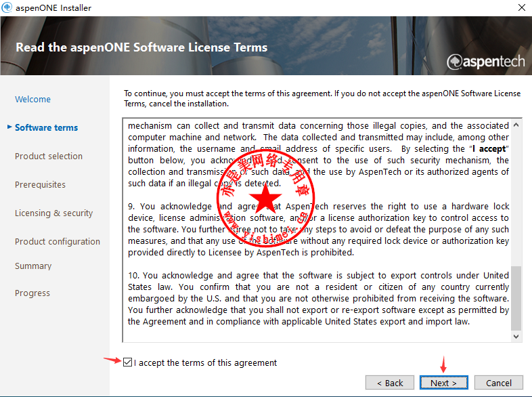Select the Software terms step
The image size is (532, 397).
pyautogui.click(x=46, y=127)
